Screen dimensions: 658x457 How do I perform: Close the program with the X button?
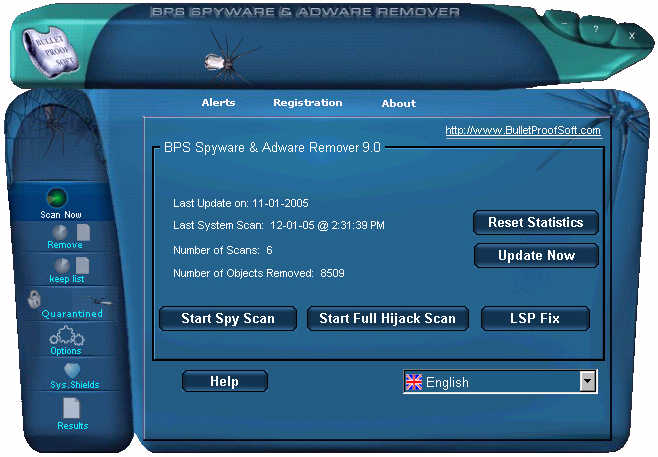pos(632,36)
